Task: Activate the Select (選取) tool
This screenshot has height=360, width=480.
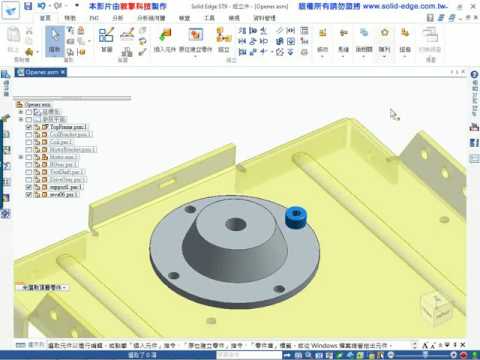Action: coord(55,41)
